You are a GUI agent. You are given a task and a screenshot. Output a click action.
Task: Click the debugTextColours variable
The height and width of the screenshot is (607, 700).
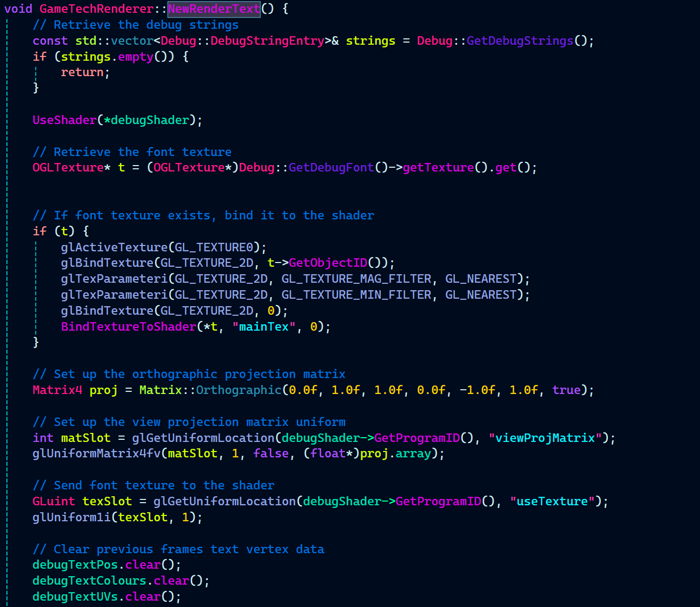pos(89,581)
